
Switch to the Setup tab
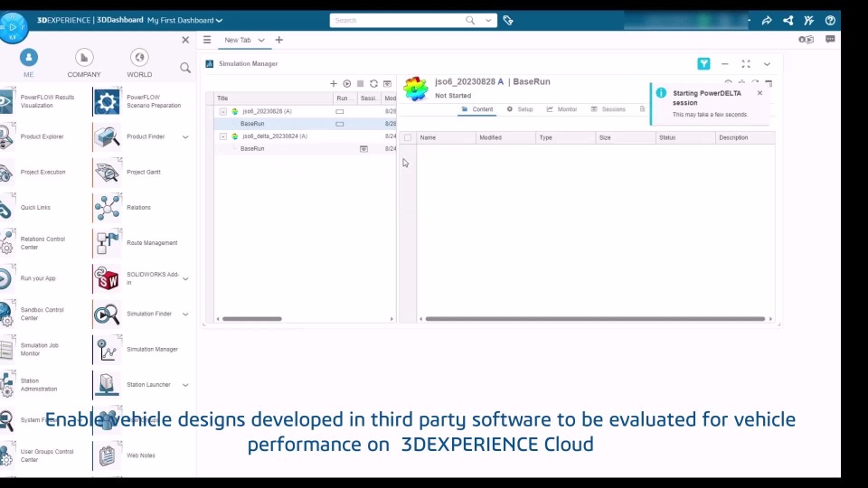click(520, 109)
